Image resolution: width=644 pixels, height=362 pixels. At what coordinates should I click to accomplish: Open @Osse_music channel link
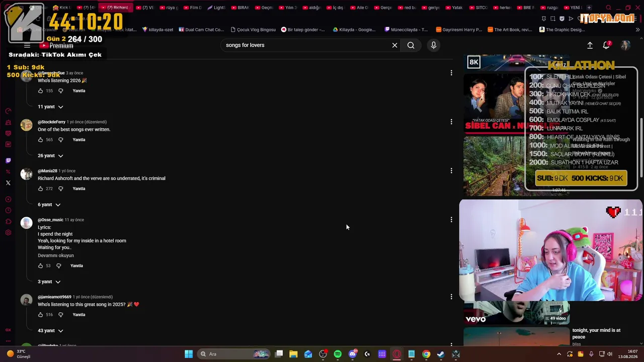pyautogui.click(x=50, y=220)
